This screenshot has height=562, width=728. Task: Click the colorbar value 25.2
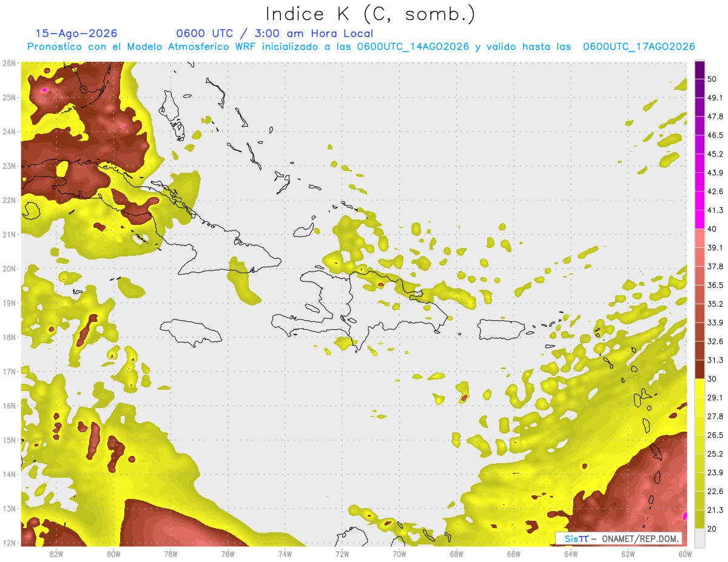coord(715,454)
